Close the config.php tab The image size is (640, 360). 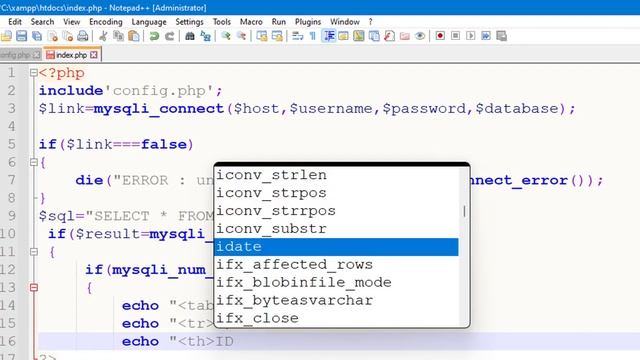click(37, 55)
